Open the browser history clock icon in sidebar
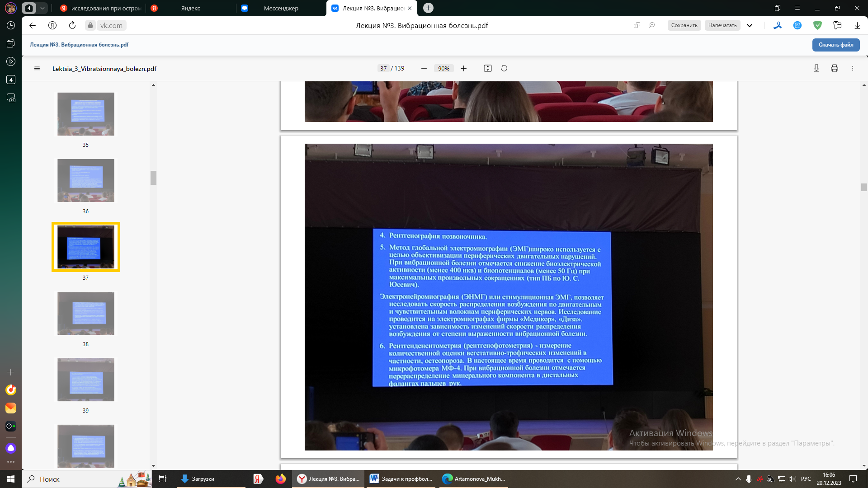This screenshot has width=868, height=488. click(x=11, y=26)
